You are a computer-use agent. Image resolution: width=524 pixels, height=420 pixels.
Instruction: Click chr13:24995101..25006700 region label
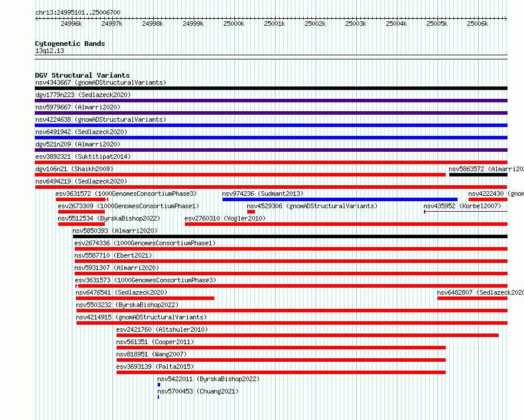[x=78, y=12]
